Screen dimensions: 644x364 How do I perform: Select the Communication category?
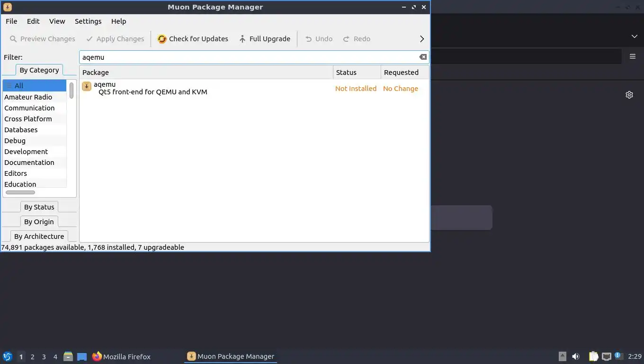[35, 108]
